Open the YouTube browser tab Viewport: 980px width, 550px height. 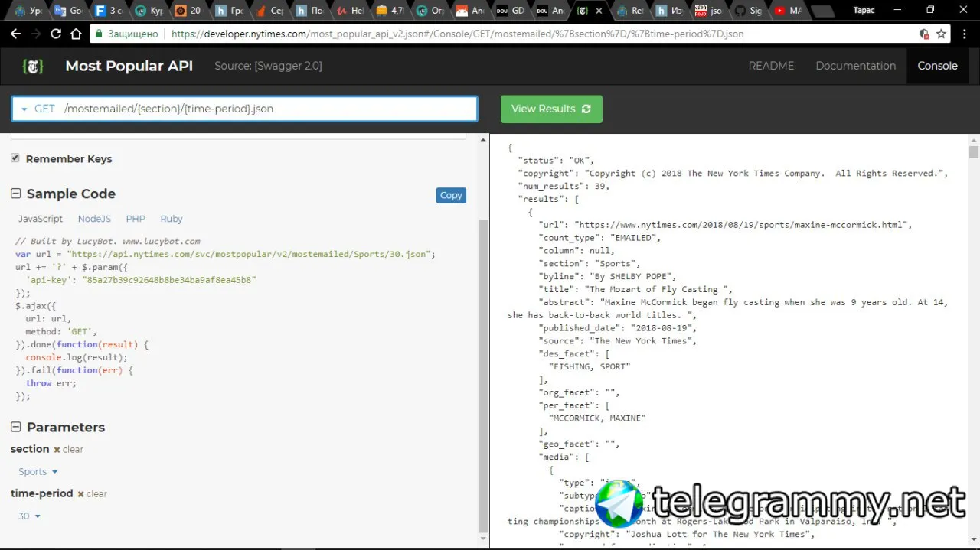pyautogui.click(x=789, y=11)
